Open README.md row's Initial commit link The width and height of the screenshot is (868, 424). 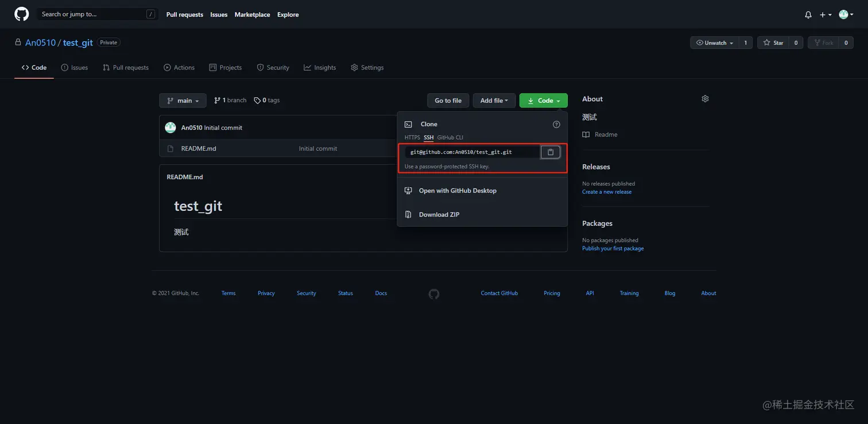point(318,148)
